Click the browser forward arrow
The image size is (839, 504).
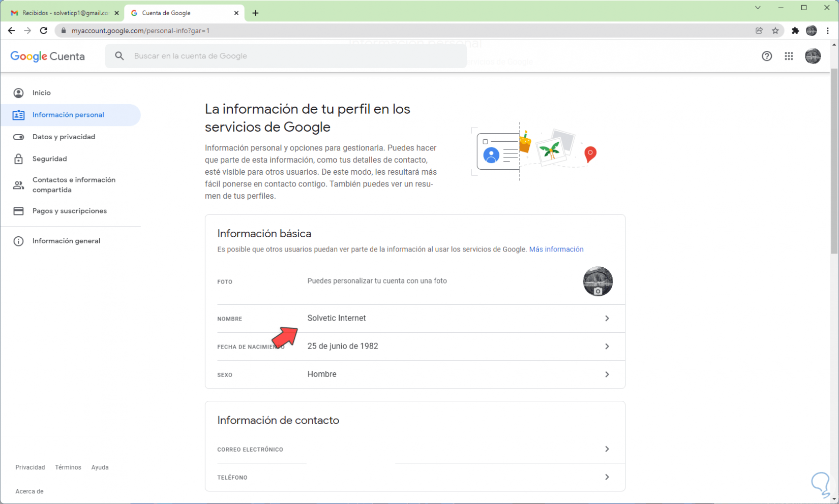pyautogui.click(x=27, y=30)
